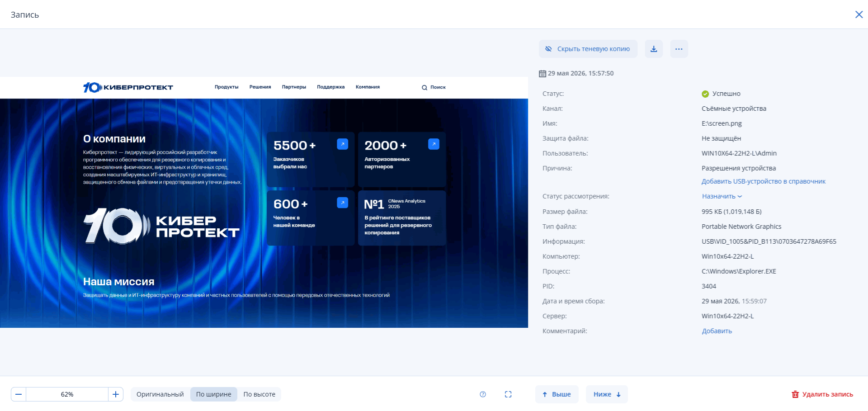The height and width of the screenshot is (411, 868).
Task: Click the computer name value Win10x64-22H2-L
Action: click(x=728, y=256)
